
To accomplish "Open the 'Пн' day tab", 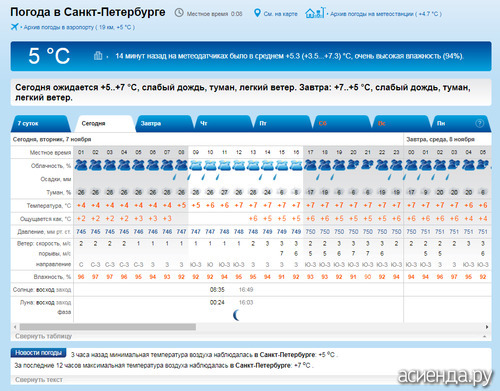I will [x=460, y=123].
